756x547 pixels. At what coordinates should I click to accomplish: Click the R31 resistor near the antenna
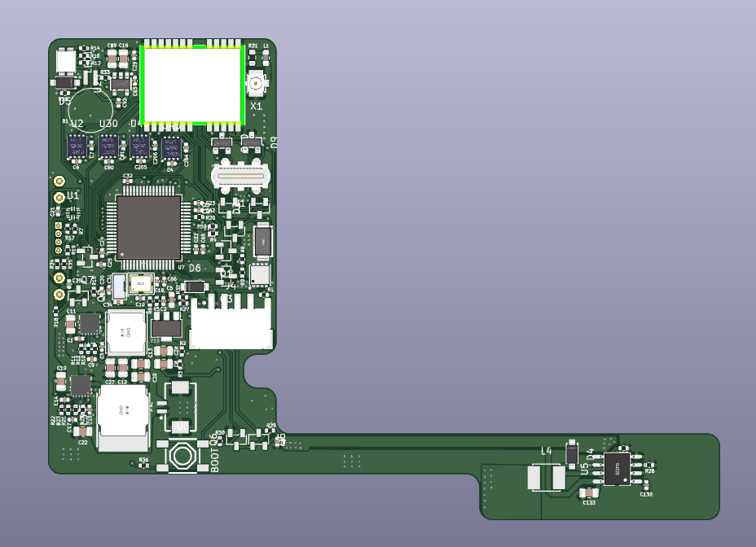click(253, 58)
